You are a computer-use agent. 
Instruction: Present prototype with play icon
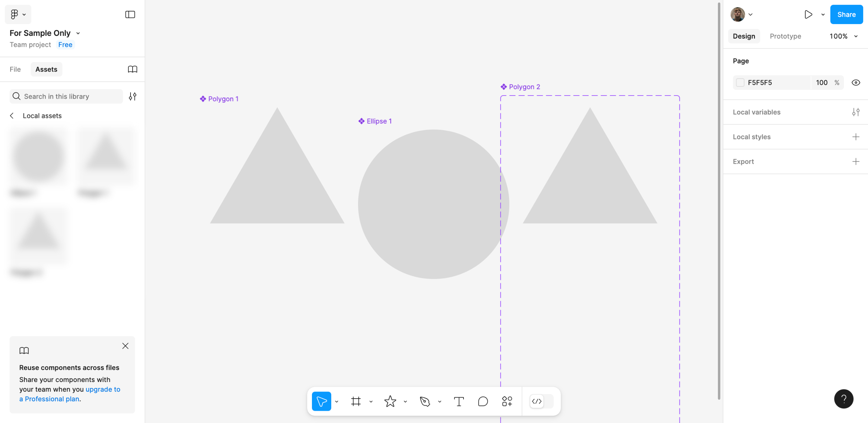coord(808,14)
